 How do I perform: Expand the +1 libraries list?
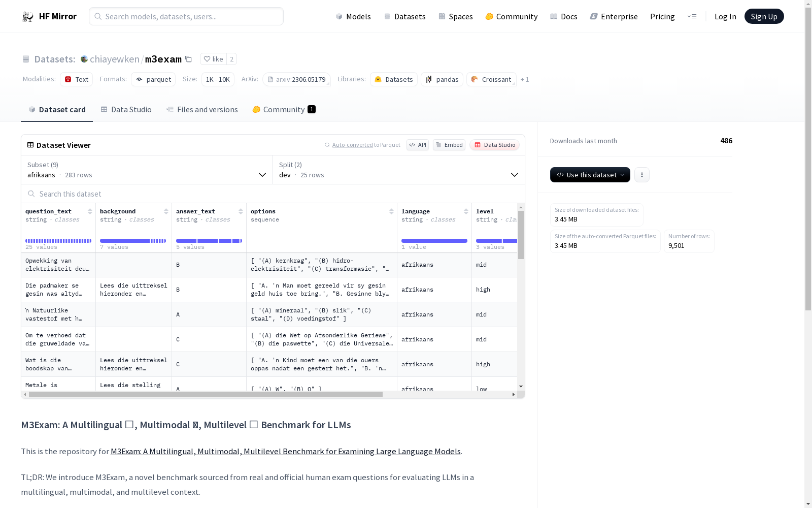coord(525,79)
